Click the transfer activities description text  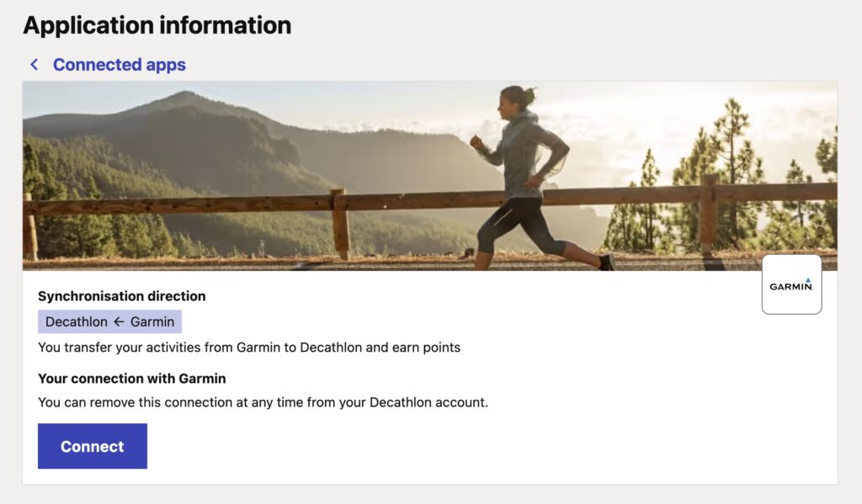pyautogui.click(x=249, y=347)
